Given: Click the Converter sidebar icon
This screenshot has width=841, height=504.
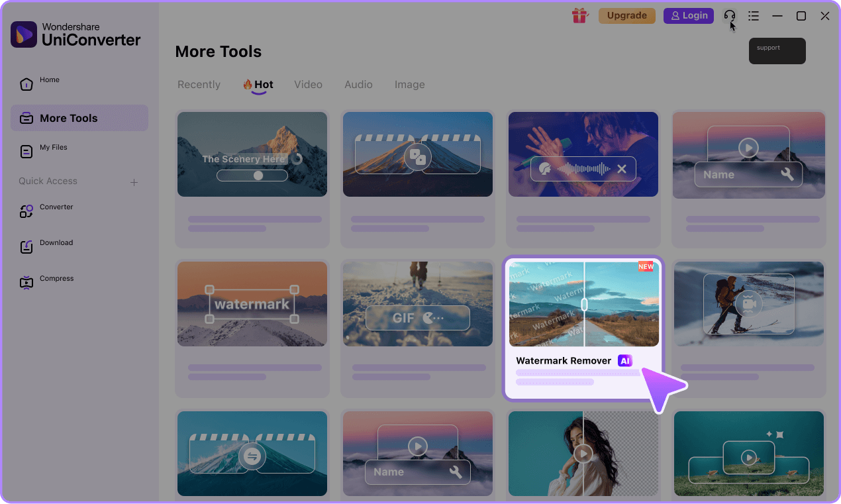Looking at the screenshot, I should pos(26,211).
